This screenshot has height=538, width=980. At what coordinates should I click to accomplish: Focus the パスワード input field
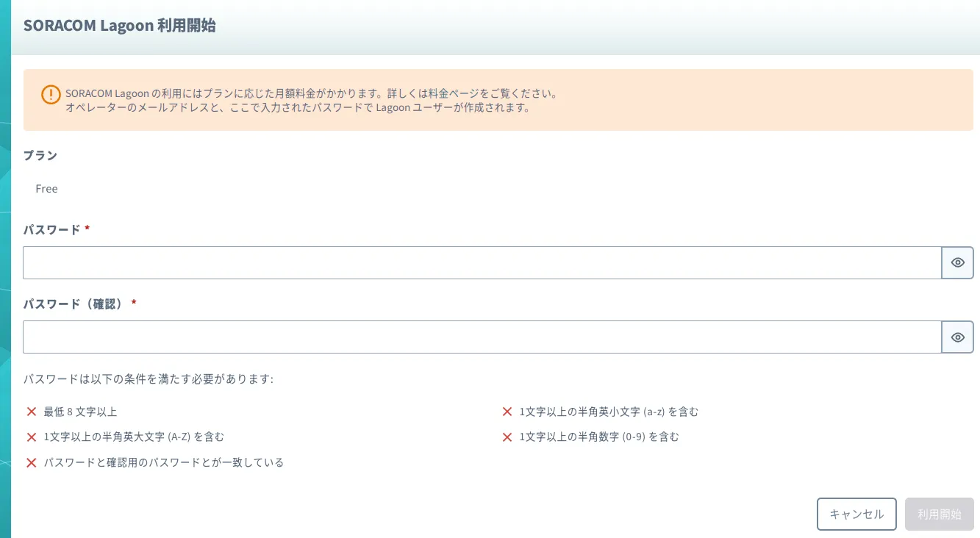click(482, 263)
